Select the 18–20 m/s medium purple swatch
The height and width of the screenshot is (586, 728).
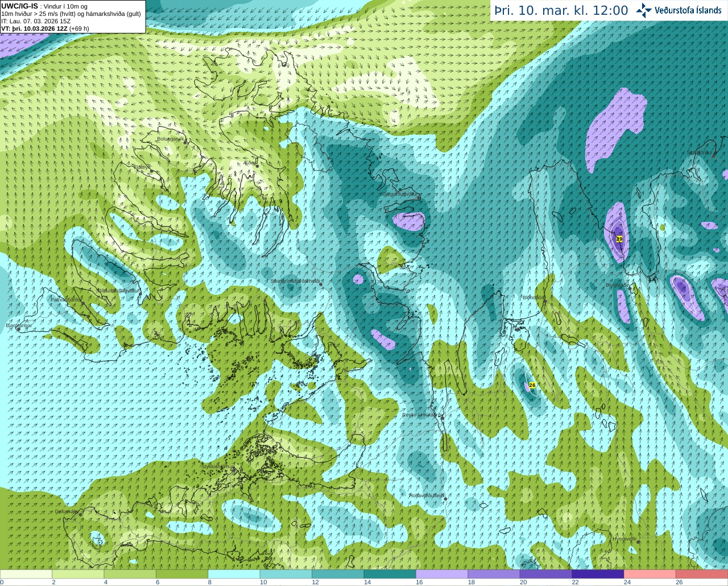click(494, 574)
